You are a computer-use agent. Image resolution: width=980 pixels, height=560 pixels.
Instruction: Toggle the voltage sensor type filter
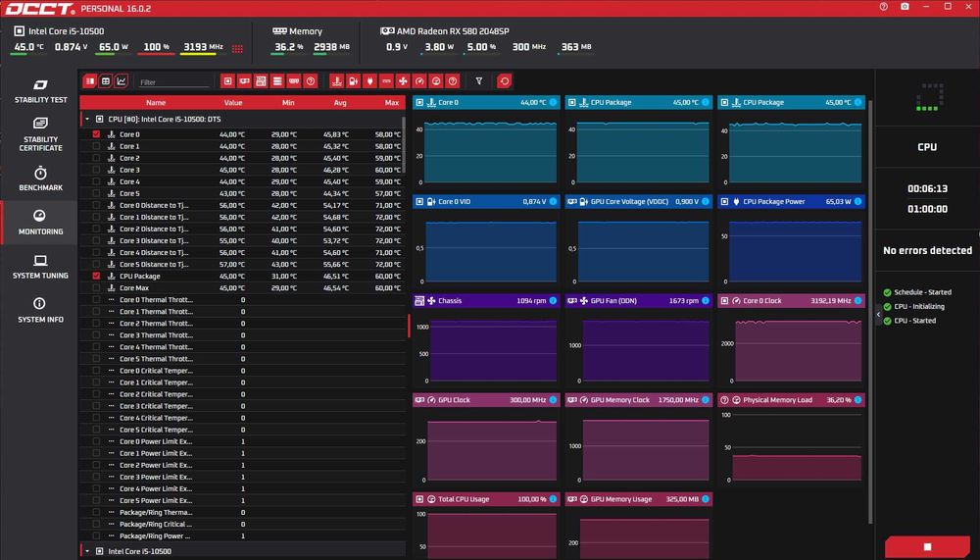(353, 81)
